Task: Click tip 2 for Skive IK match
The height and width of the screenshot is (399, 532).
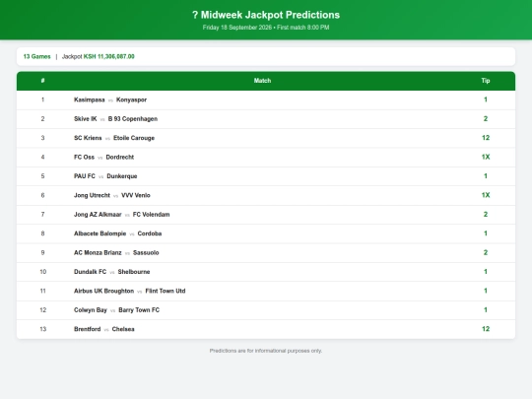Action: click(486, 119)
